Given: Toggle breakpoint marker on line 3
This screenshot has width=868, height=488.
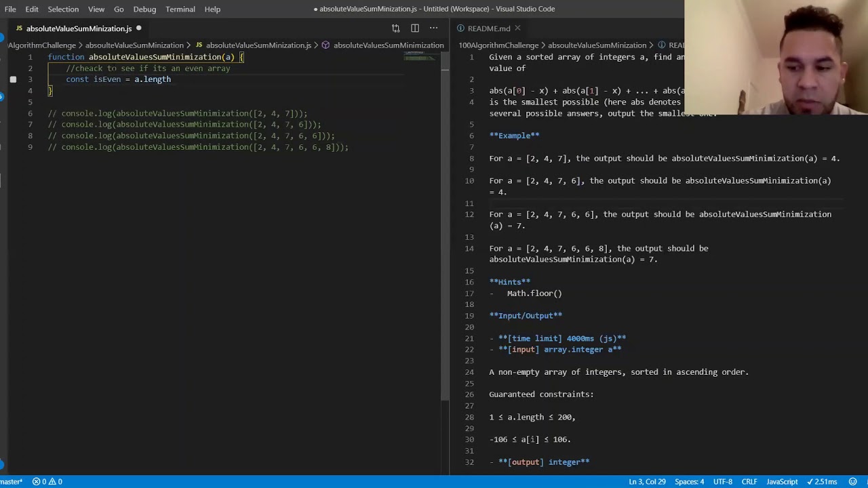Looking at the screenshot, I should click(13, 79).
